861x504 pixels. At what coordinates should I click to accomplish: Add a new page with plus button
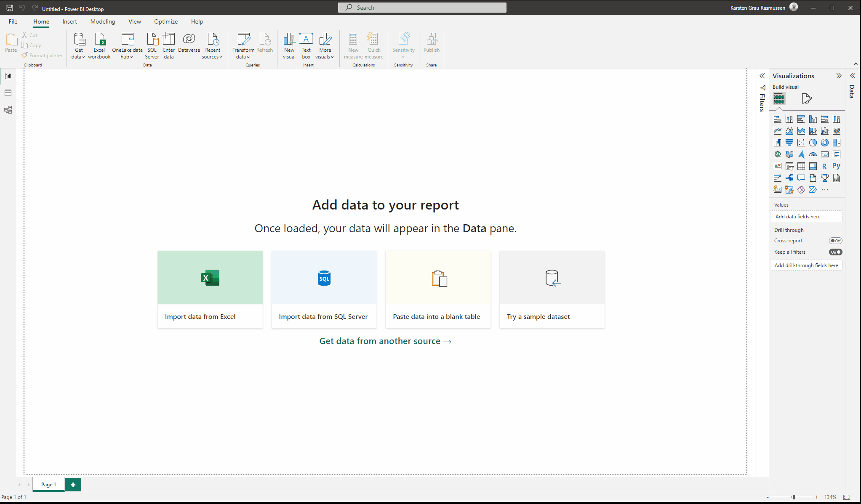(73, 485)
